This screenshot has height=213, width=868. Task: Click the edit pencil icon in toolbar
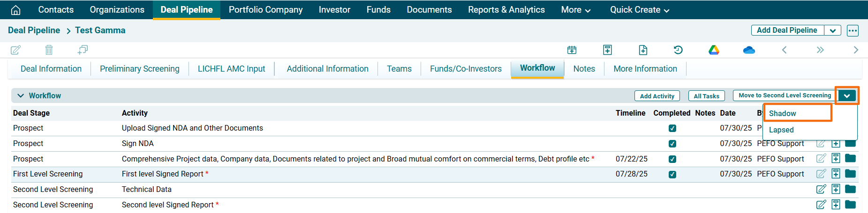15,50
